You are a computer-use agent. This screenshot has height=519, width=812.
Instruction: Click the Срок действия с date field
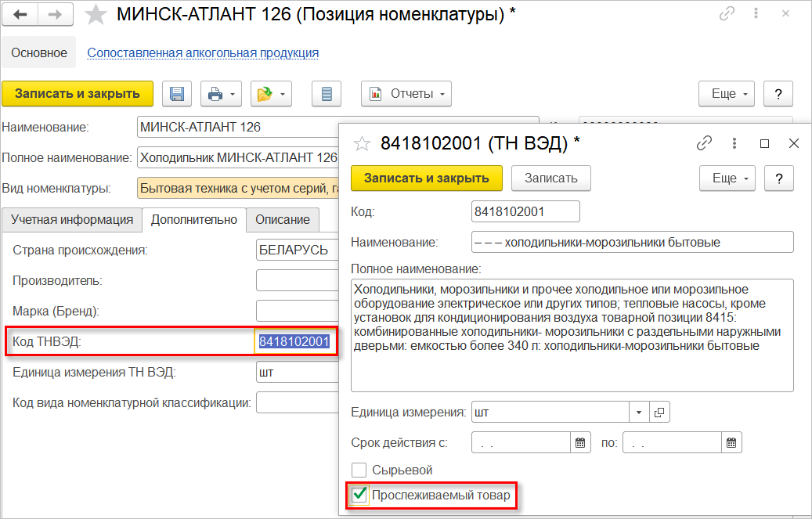point(521,443)
